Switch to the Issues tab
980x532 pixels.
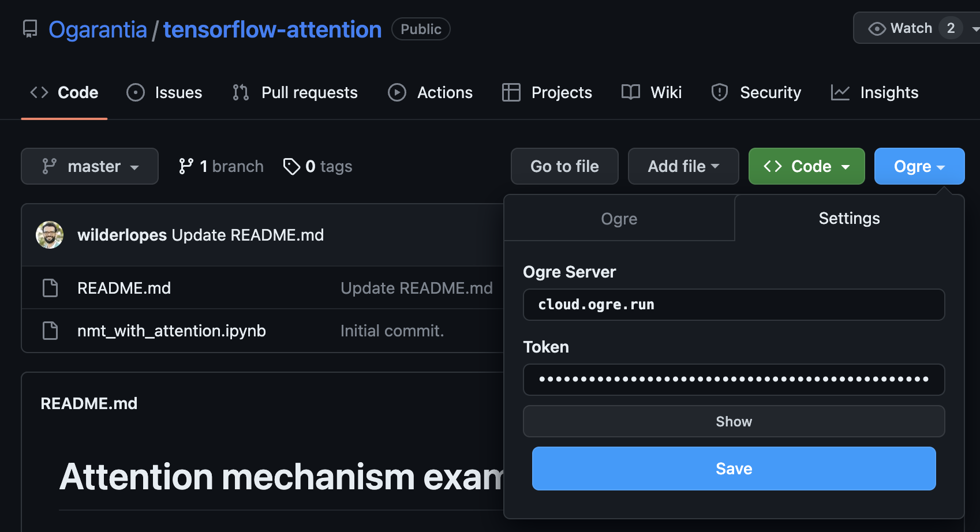pyautogui.click(x=164, y=92)
